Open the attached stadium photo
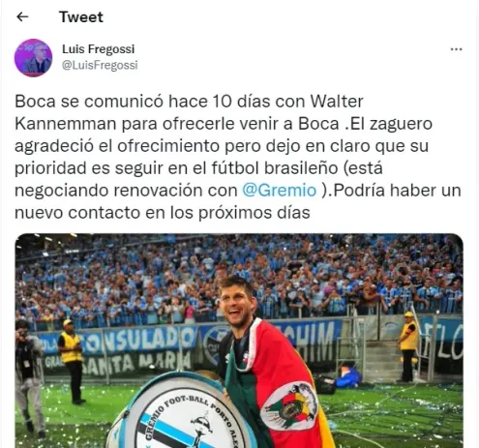The image size is (479, 448). 239,341
